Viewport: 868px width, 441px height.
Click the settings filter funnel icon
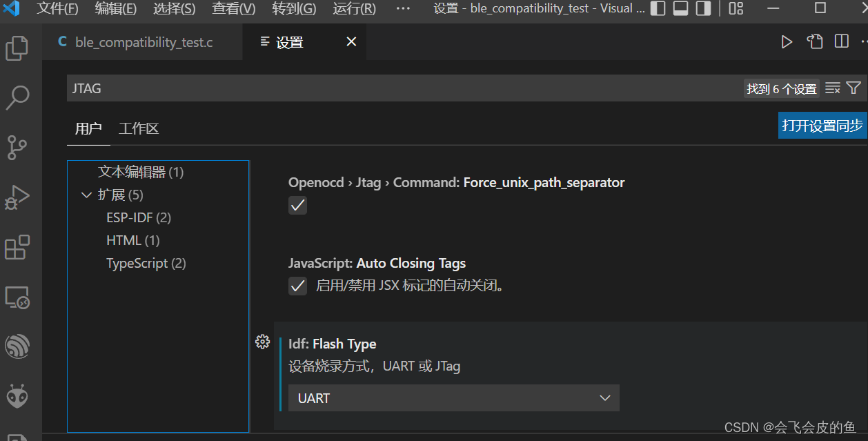[854, 88]
